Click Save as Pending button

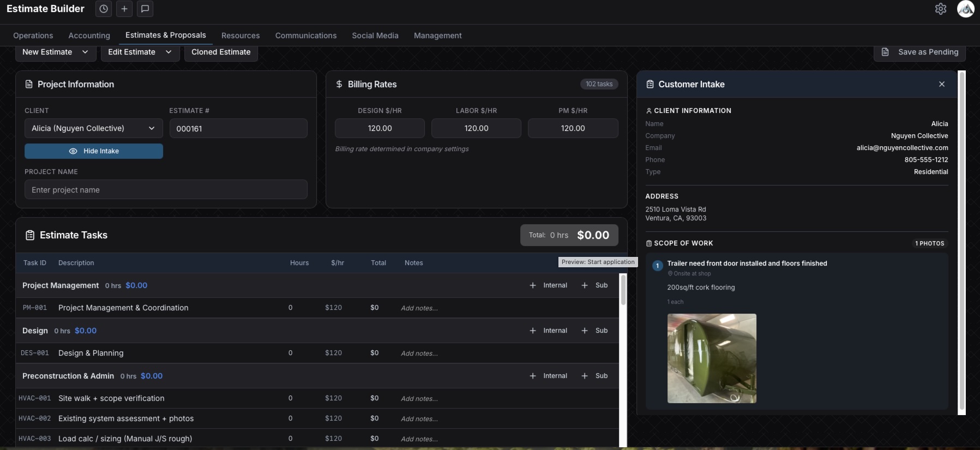click(919, 52)
